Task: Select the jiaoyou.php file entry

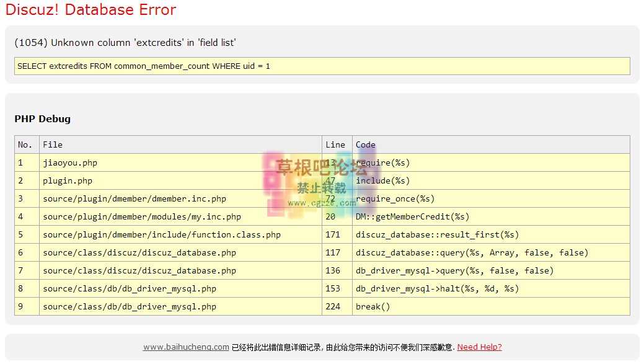Action: (x=70, y=163)
